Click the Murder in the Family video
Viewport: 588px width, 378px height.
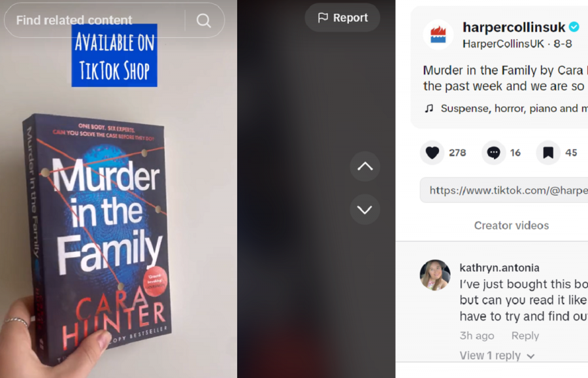pos(118,189)
